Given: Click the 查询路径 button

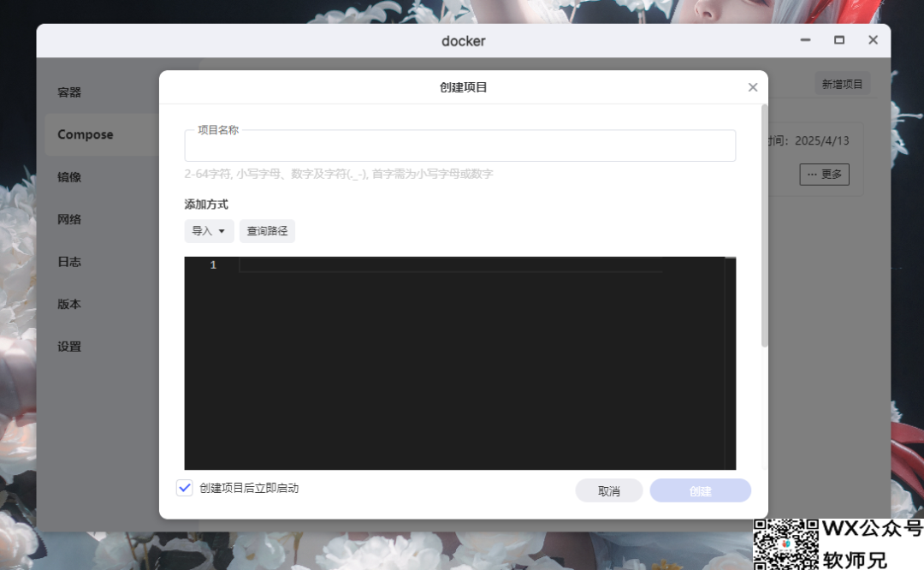Looking at the screenshot, I should point(267,231).
